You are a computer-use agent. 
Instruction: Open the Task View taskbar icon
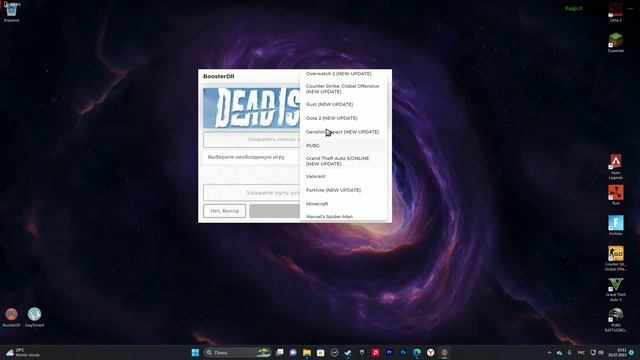280,352
